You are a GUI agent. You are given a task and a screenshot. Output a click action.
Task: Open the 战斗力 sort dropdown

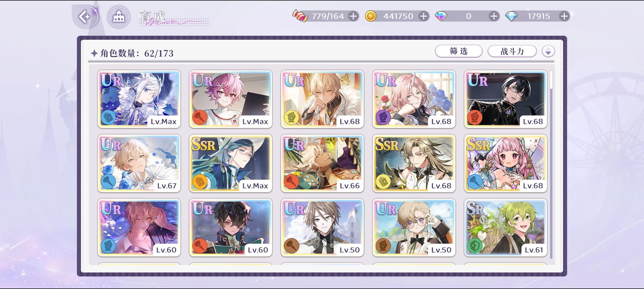(512, 51)
